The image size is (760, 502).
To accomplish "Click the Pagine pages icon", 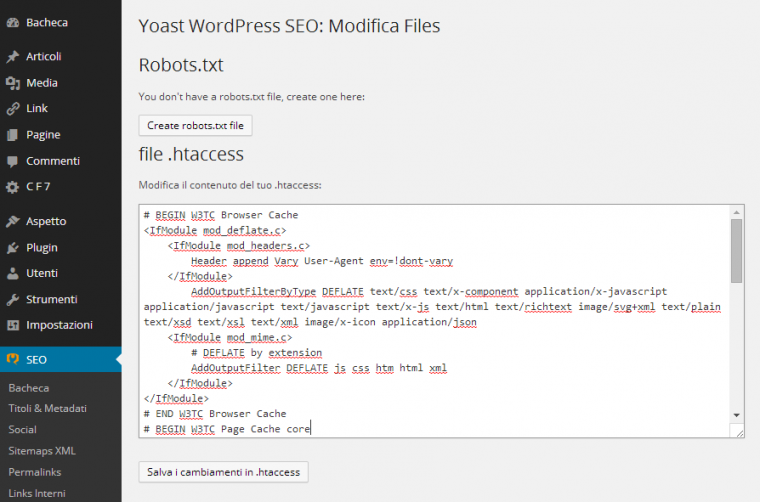I will click(13, 135).
